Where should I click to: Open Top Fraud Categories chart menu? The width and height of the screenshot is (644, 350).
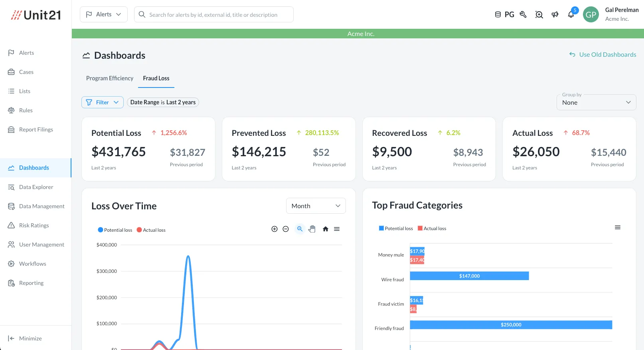617,228
